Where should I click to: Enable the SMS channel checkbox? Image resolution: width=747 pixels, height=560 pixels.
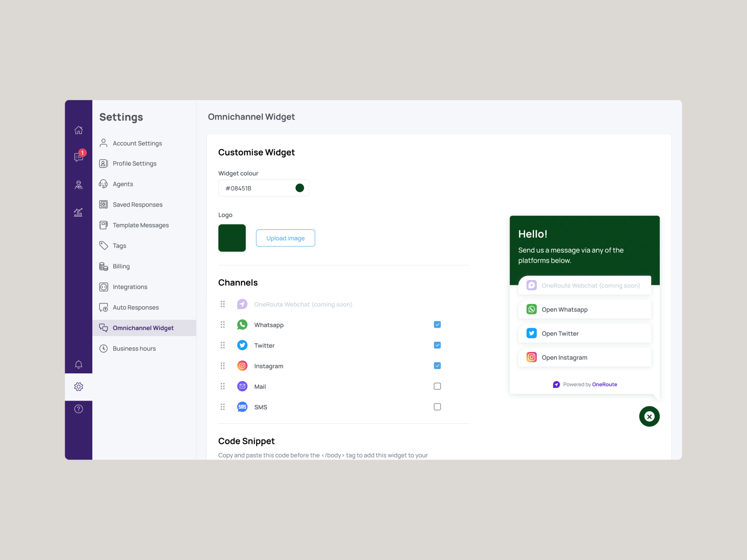coord(437,407)
